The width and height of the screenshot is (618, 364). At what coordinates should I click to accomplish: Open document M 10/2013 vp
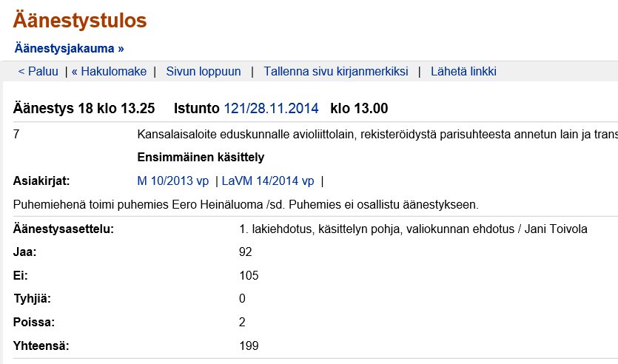click(173, 181)
